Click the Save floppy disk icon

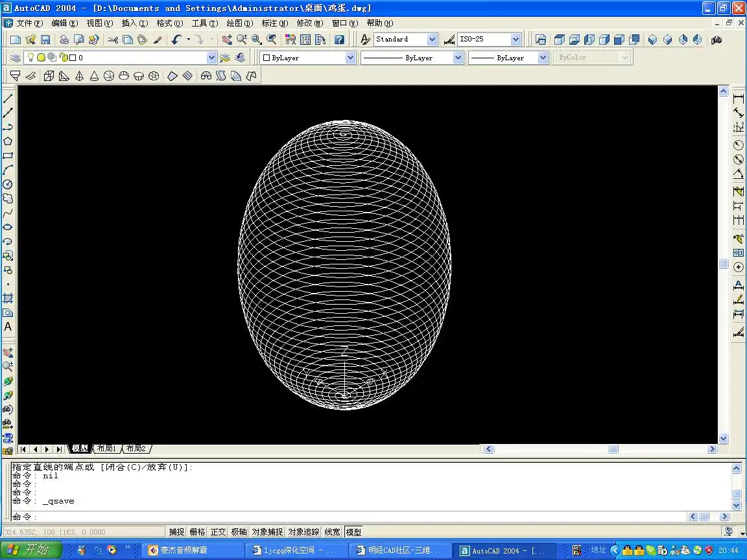pos(45,40)
